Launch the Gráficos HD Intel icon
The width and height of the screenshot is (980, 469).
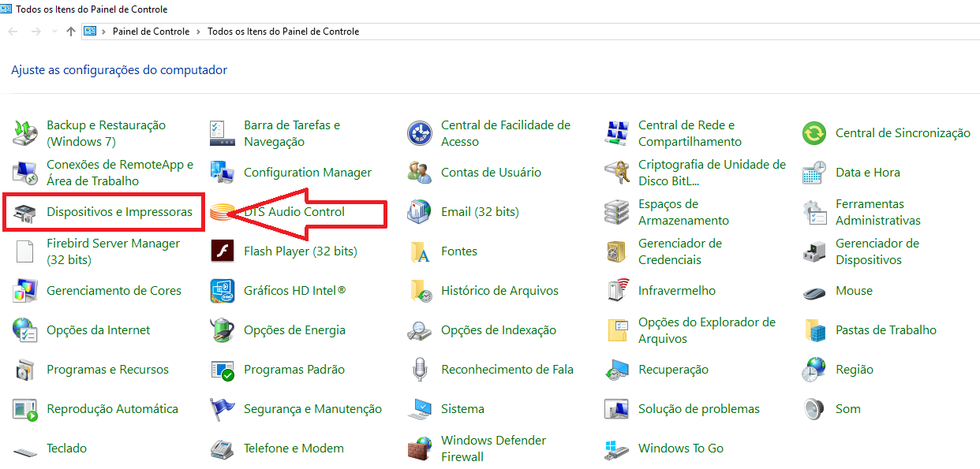tap(222, 291)
